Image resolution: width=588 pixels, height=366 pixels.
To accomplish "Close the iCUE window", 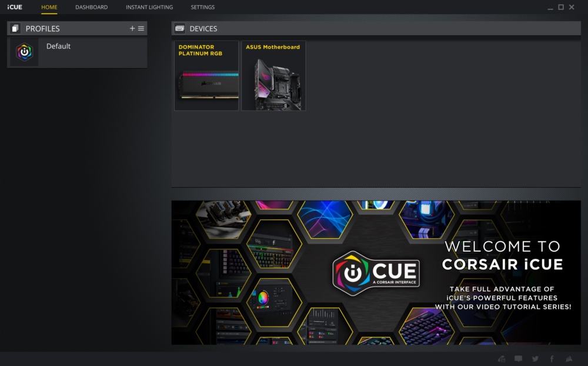I will [572, 7].
